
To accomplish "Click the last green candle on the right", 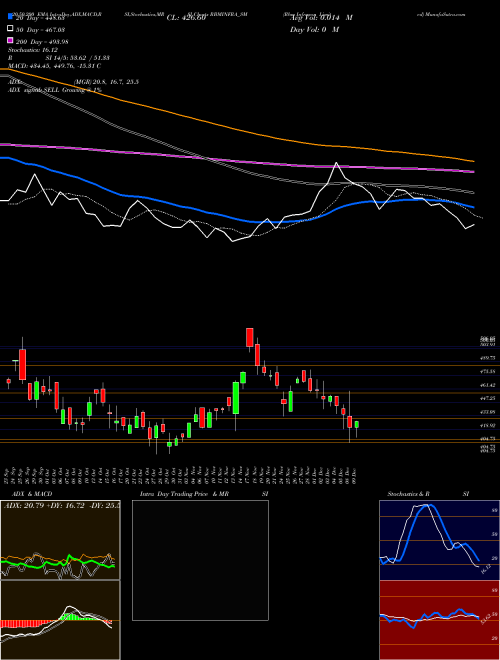I will coord(356,425).
